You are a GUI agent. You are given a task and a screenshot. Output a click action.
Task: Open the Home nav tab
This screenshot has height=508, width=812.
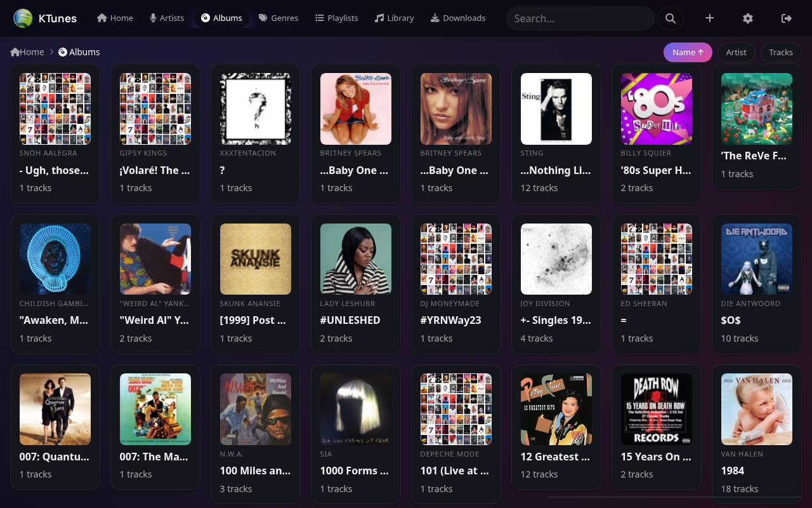(x=115, y=18)
